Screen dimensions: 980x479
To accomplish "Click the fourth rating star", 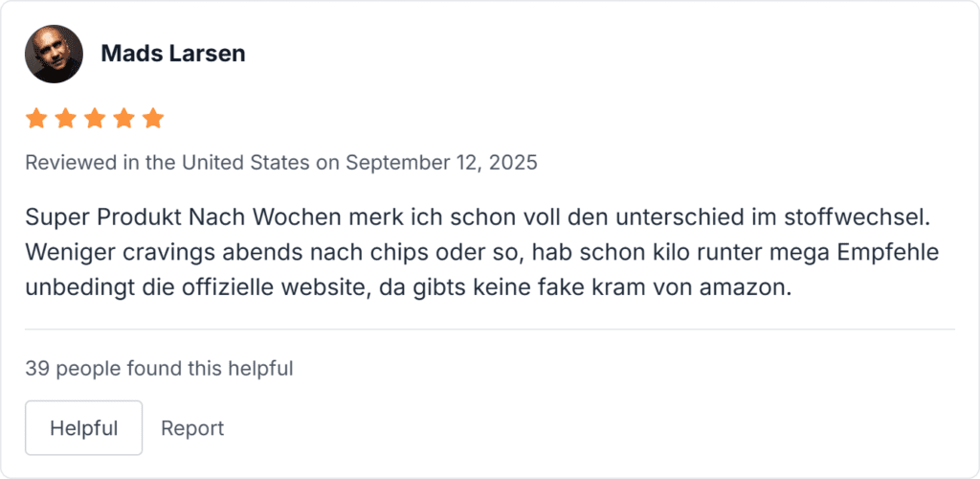I will coord(123,119).
